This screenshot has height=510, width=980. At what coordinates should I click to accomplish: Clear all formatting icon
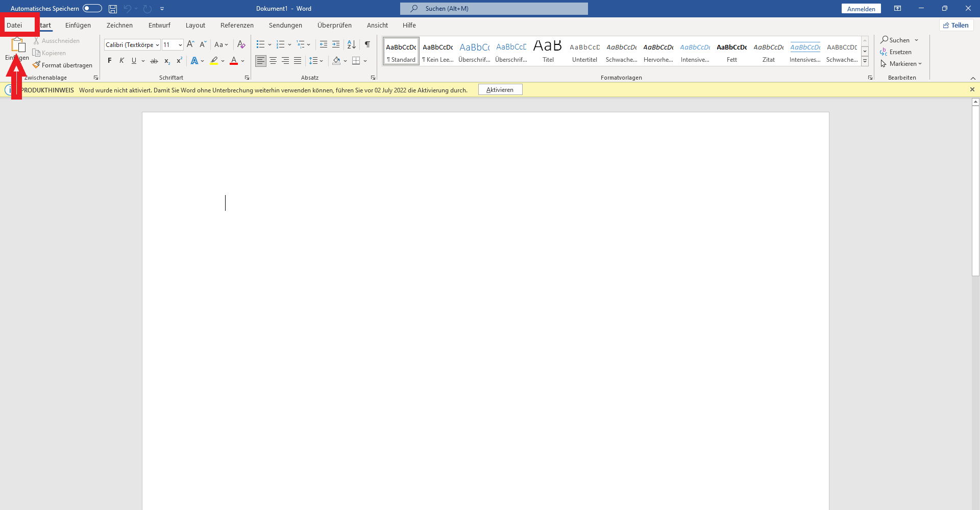coord(241,44)
